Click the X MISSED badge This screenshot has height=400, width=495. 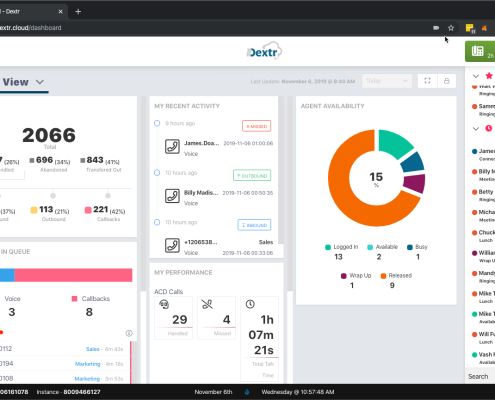point(257,126)
